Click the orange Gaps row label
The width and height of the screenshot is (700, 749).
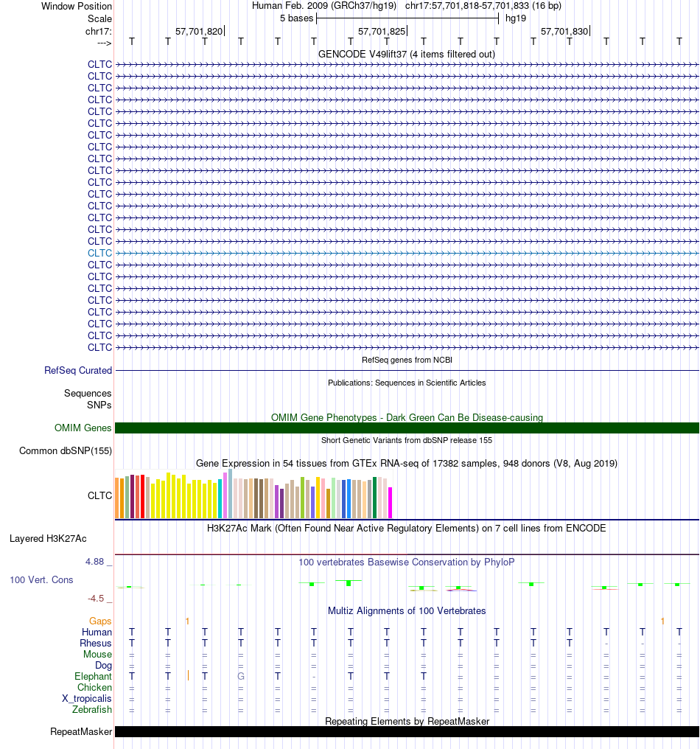100,621
